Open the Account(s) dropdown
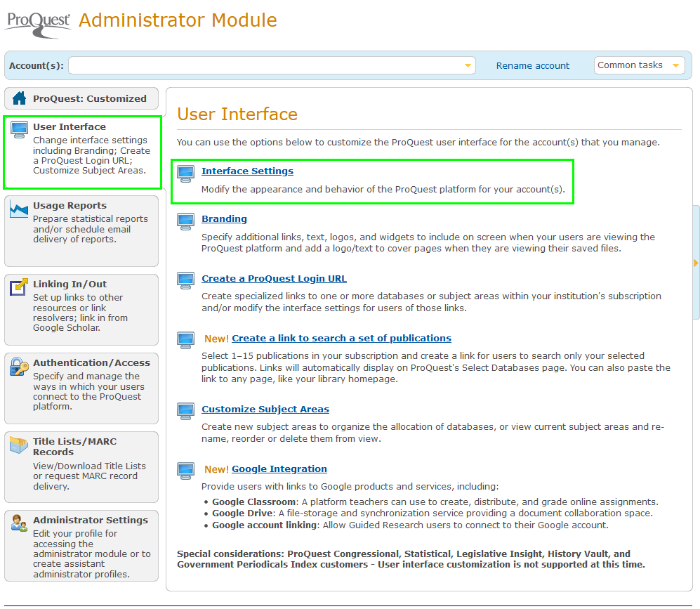The image size is (700, 609). click(272, 65)
